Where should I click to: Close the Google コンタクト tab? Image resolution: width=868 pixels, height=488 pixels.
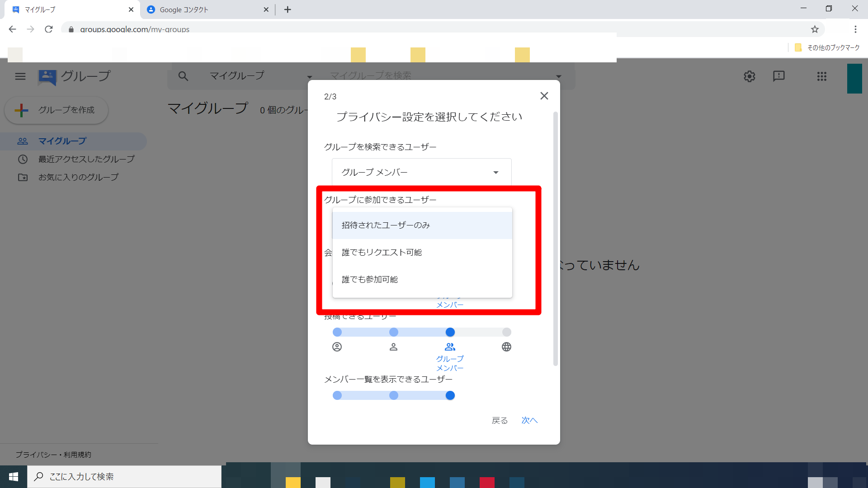(266, 9)
